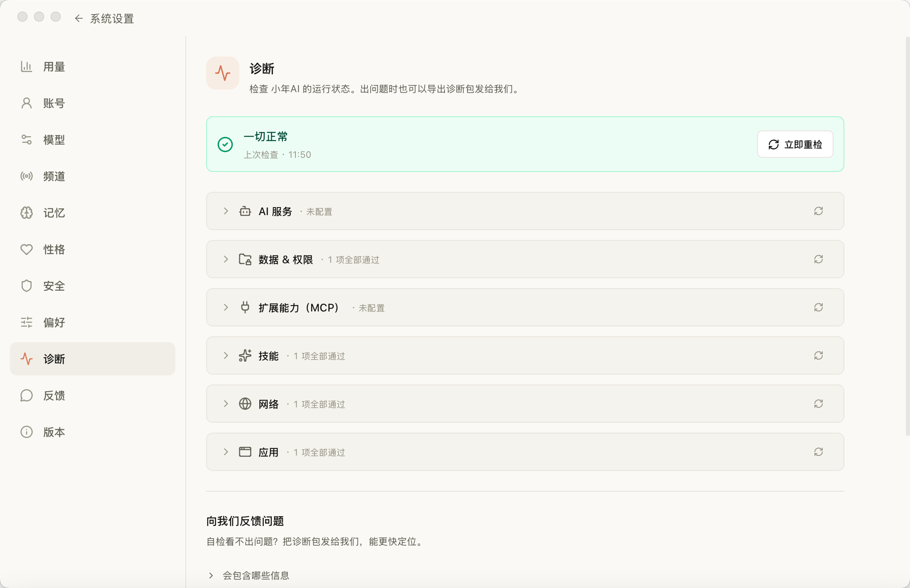Click the 偏好 sidebar label

[54, 322]
